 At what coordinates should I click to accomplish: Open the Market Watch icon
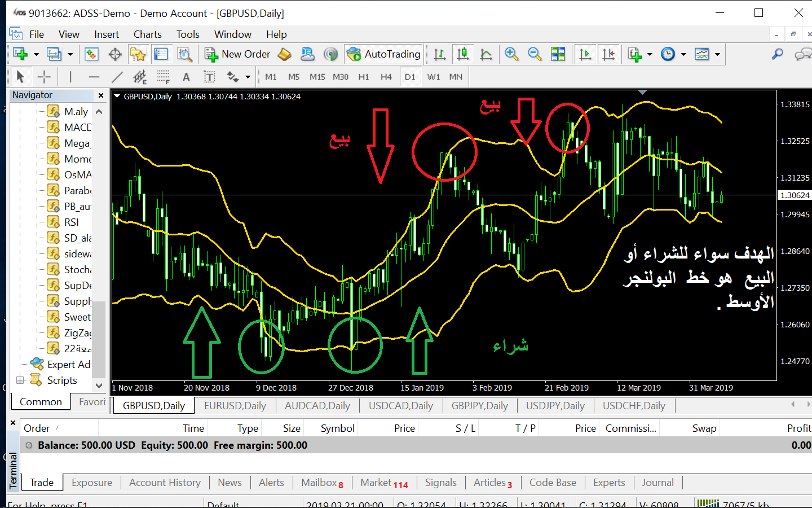point(91,54)
